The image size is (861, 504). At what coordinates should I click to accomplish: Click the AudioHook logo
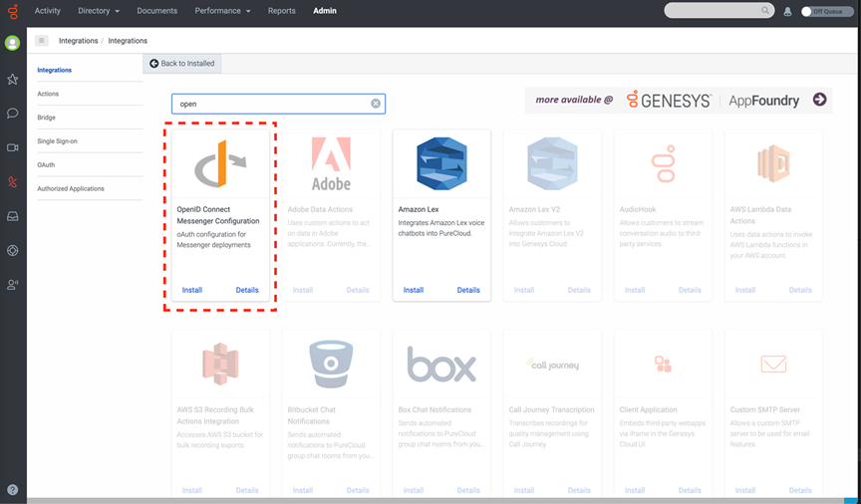tap(663, 163)
